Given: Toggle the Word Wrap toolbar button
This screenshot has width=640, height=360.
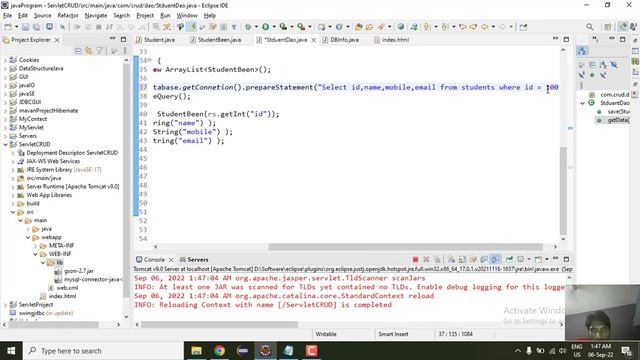Looking at the screenshot, I should (x=213, y=27).
